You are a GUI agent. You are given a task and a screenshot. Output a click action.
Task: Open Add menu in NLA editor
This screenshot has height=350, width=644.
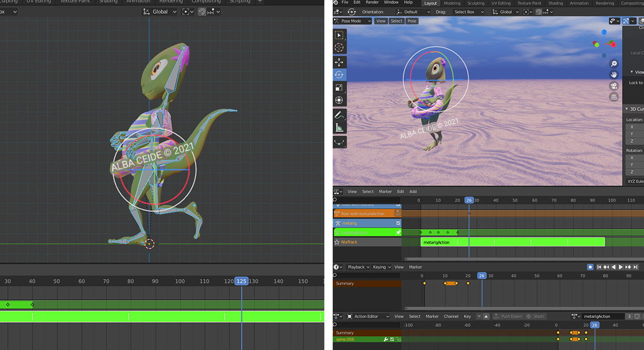click(x=413, y=191)
